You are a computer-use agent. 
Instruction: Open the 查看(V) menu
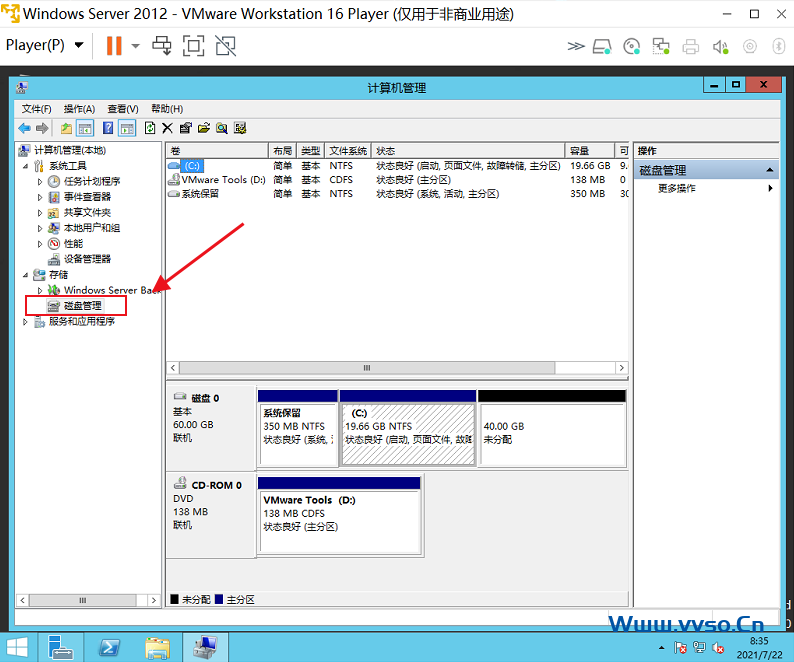click(x=123, y=109)
